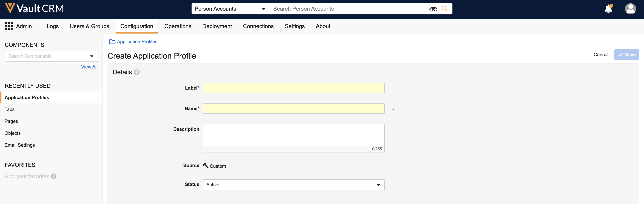The image size is (644, 204).
Task: Select Email Settings in recently used
Action: coord(20,145)
